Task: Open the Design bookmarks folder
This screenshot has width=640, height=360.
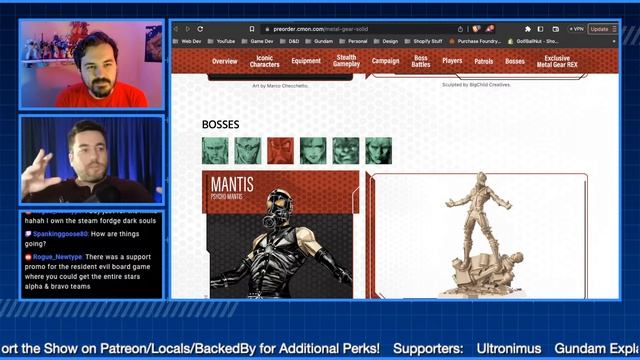Action: pyautogui.click(x=386, y=41)
